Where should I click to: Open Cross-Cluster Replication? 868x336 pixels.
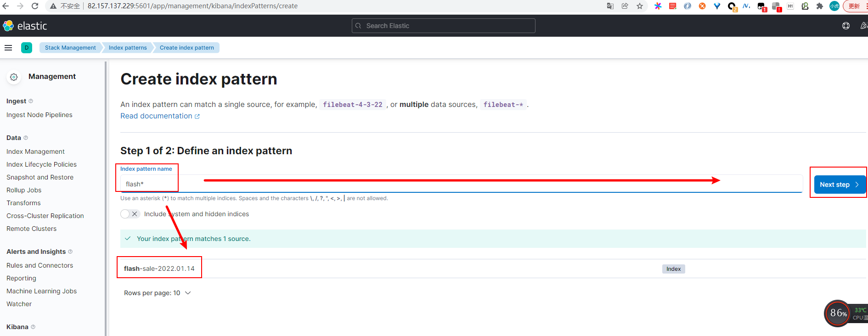45,216
